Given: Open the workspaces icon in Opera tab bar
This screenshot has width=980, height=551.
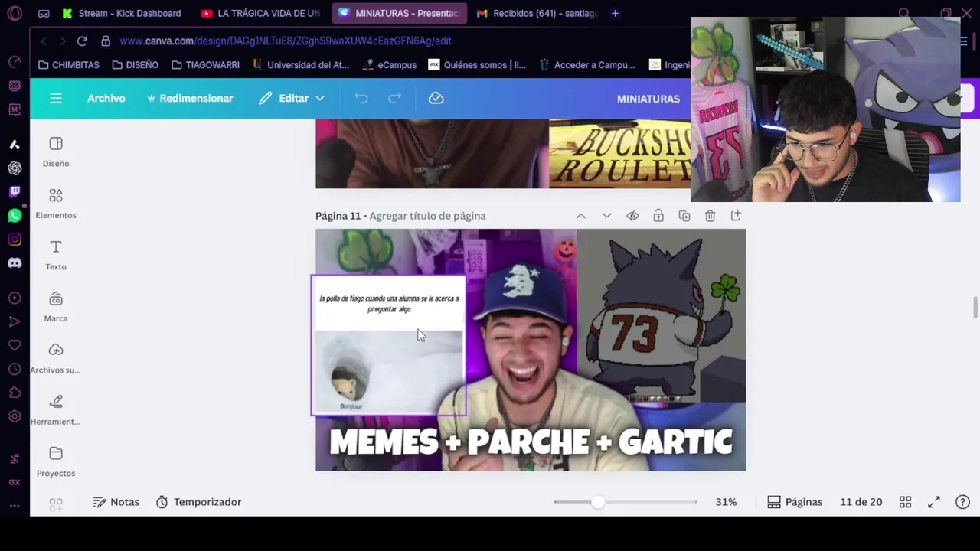Looking at the screenshot, I should 44,13.
